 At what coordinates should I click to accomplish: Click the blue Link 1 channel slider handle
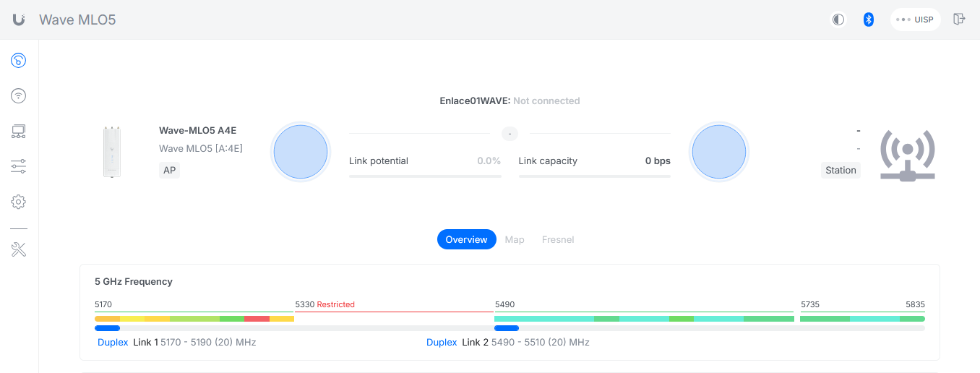point(107,328)
